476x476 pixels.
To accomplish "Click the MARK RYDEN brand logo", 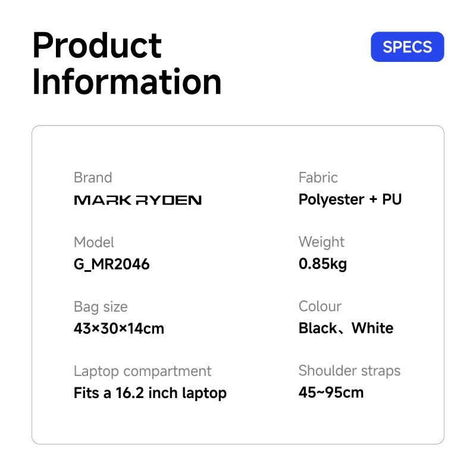I will pos(138,200).
